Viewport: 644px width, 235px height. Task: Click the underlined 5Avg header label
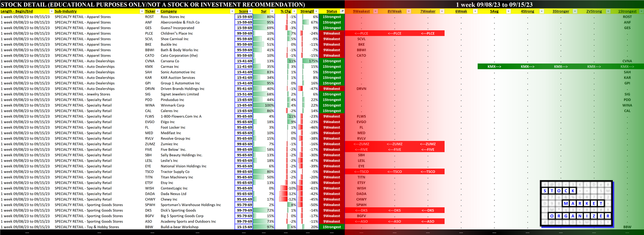coord(494,11)
